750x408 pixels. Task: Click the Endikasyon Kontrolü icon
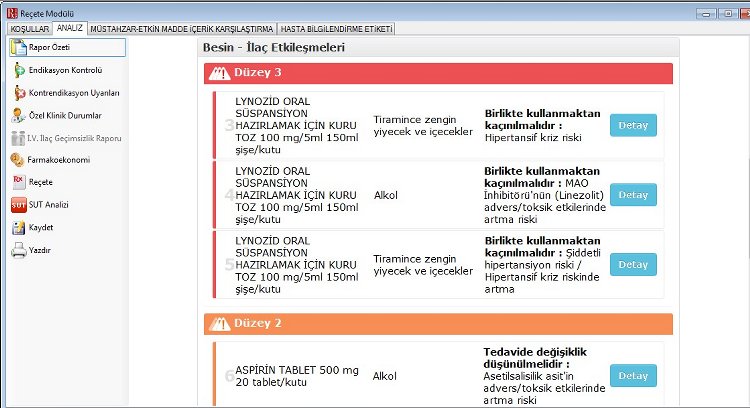pyautogui.click(x=19, y=70)
